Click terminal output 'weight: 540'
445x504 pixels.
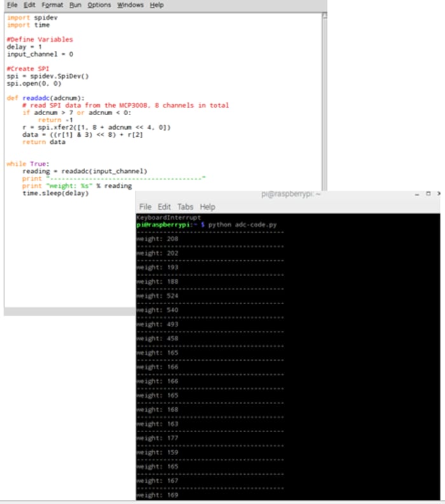(157, 310)
